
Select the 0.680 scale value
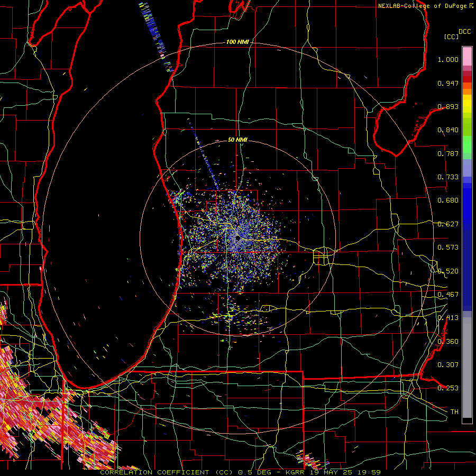448,200
